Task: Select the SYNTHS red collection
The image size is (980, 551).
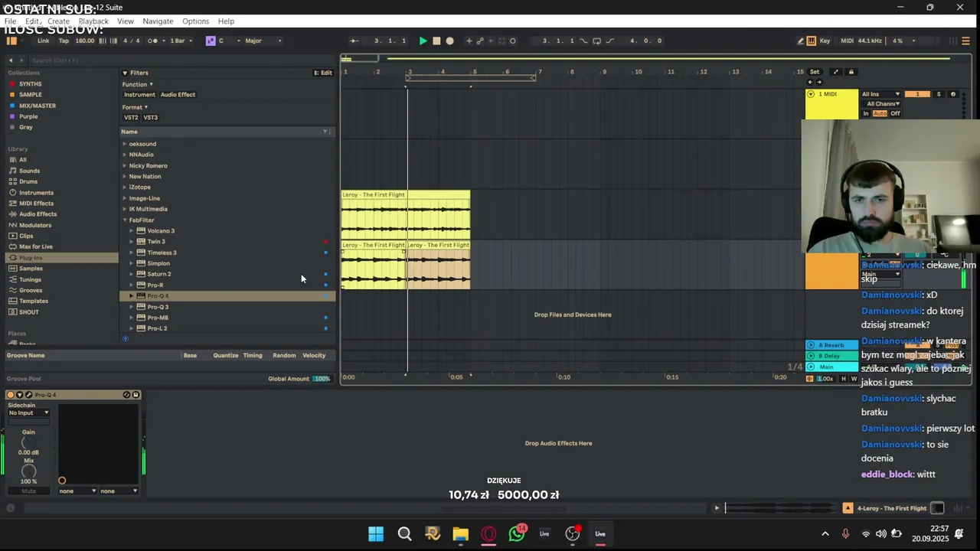Action: 30,83
